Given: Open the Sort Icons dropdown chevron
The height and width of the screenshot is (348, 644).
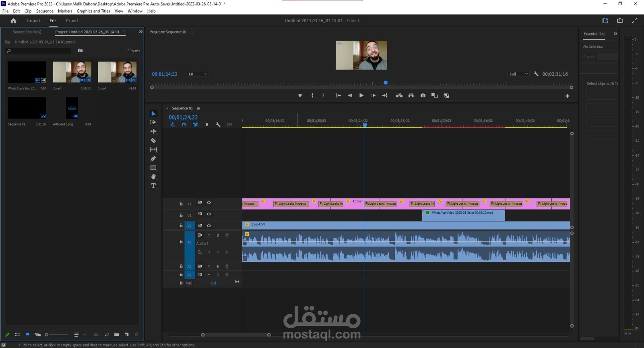Looking at the screenshot, I should click(84, 334).
